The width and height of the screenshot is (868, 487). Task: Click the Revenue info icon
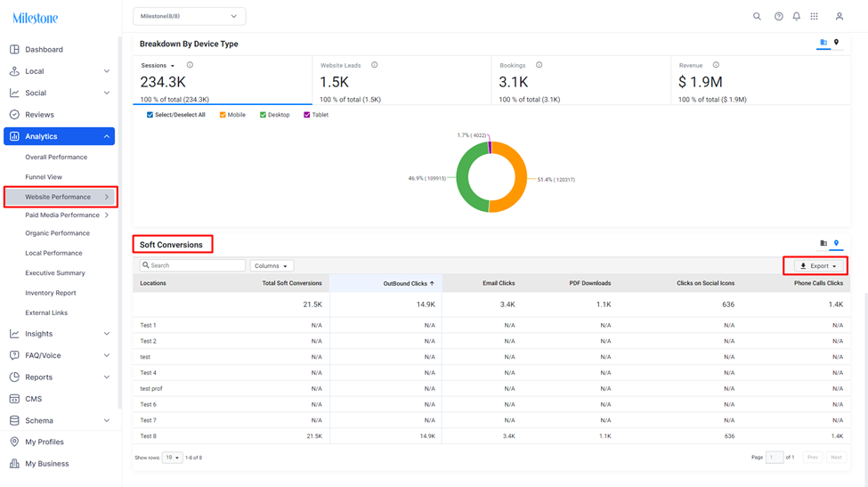(716, 65)
